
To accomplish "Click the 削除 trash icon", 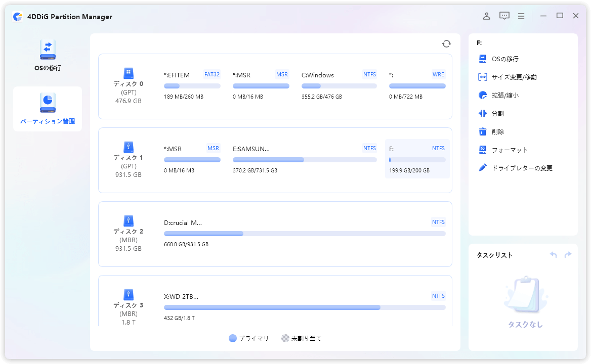I will coord(482,132).
